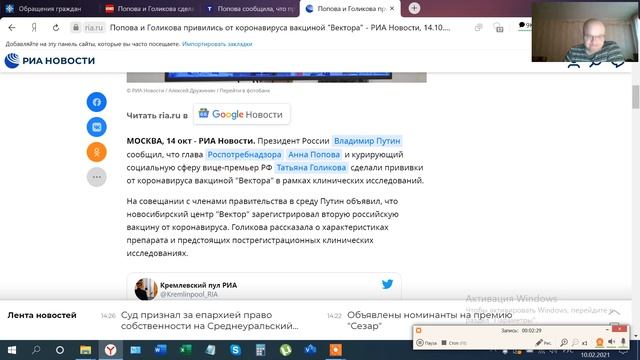This screenshot has height=360, width=640.
Task: Open the Windows Start menu
Action: [12, 350]
